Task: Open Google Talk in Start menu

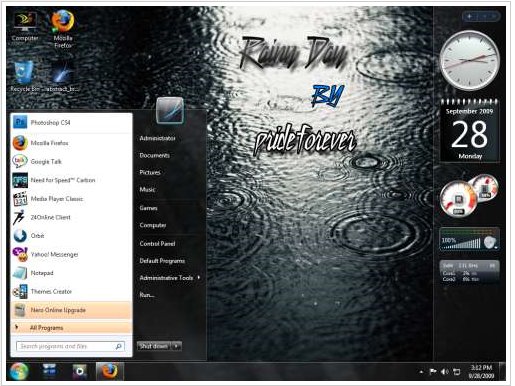Action: (71, 161)
